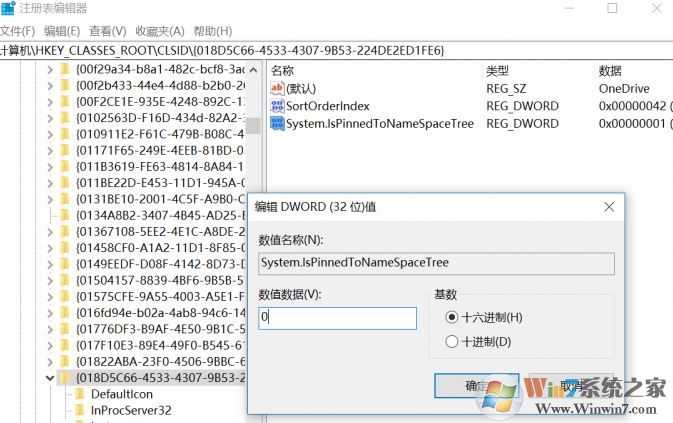673x423 pixels.
Task: Collapse the {018D5C66-4533-4307 key
Action: 50,378
